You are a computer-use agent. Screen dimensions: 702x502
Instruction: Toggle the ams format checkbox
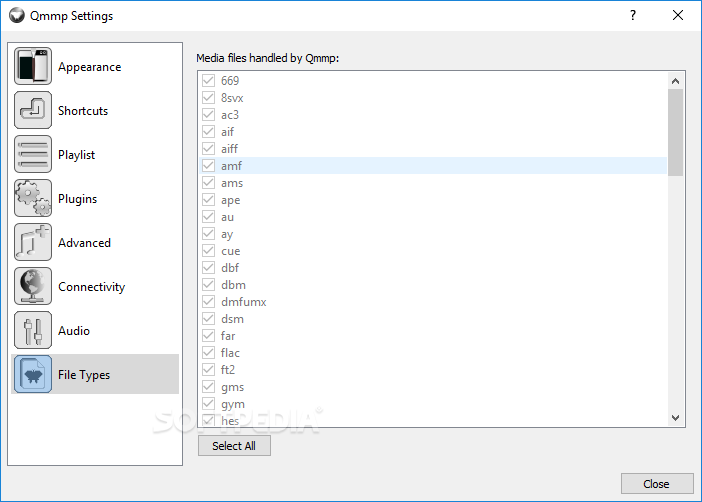[x=208, y=183]
